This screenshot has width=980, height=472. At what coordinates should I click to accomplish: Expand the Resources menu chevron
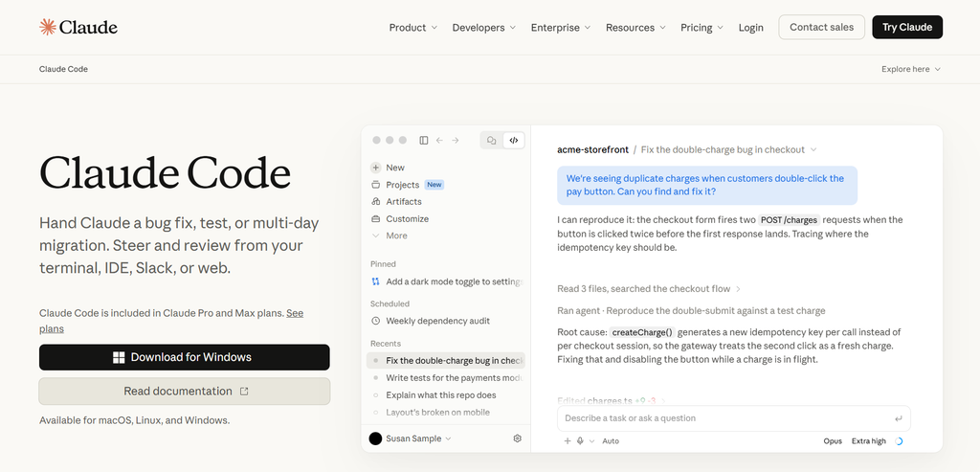click(662, 28)
